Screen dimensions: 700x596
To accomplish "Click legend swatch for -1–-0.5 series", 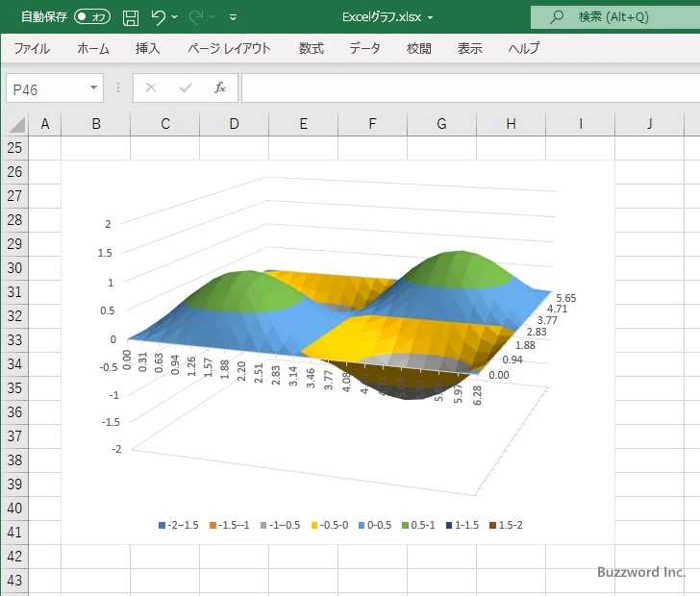I will (x=263, y=526).
